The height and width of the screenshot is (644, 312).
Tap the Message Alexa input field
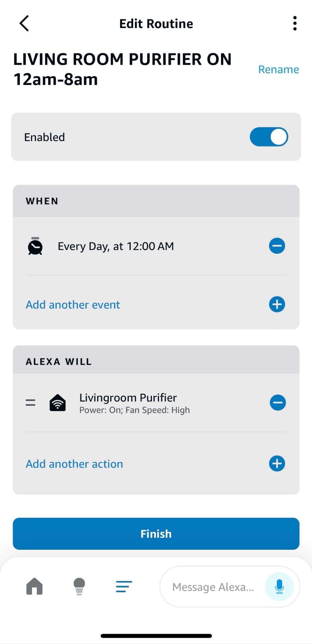point(213,587)
